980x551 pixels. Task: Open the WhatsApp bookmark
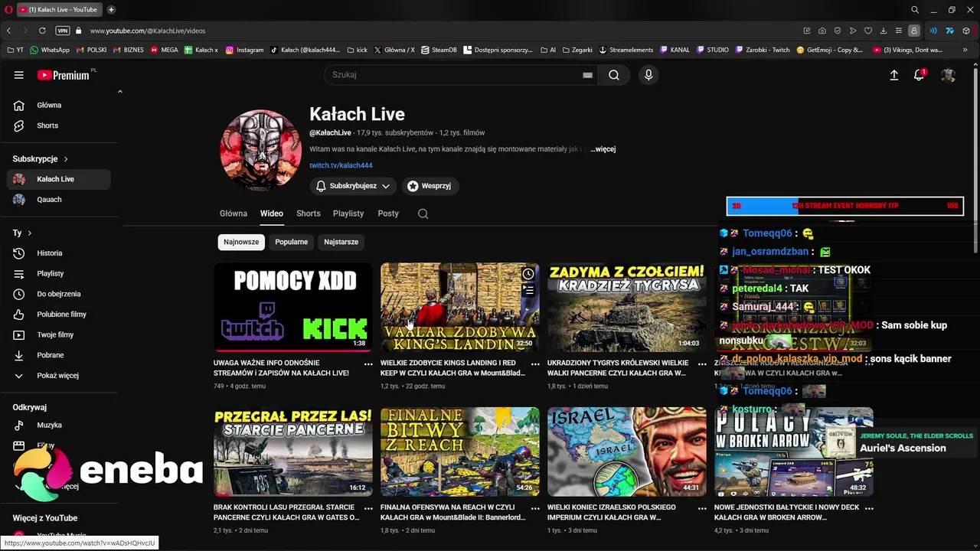point(50,50)
